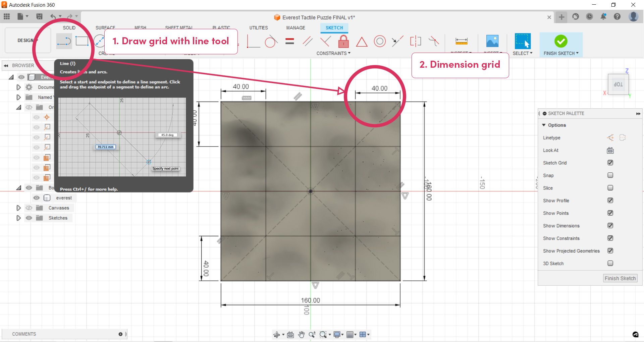Enable the 3D Sketch checkbox
644x342 pixels.
click(x=610, y=263)
